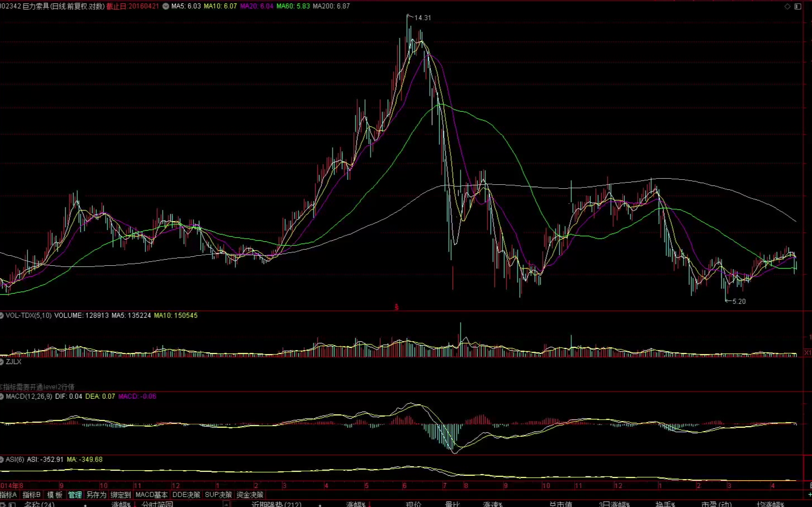This screenshot has height=507, width=812.
Task: Click the green plus icon at bottom right
Action: point(809,495)
